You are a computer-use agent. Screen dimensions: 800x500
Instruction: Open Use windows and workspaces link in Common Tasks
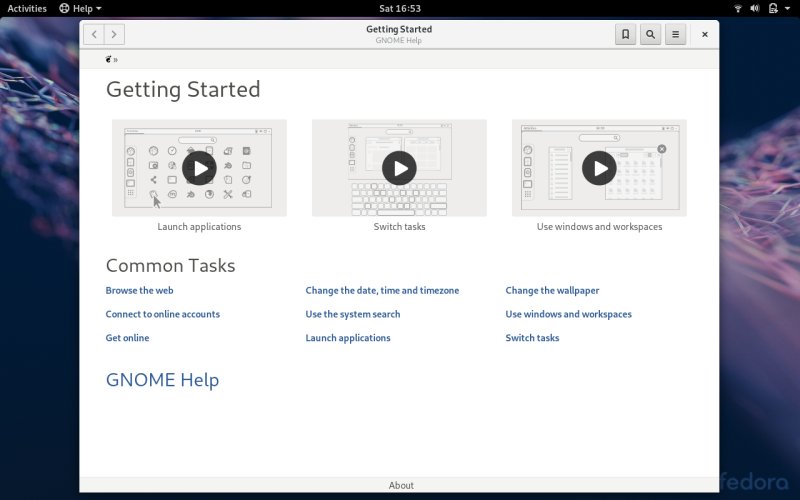click(x=568, y=314)
